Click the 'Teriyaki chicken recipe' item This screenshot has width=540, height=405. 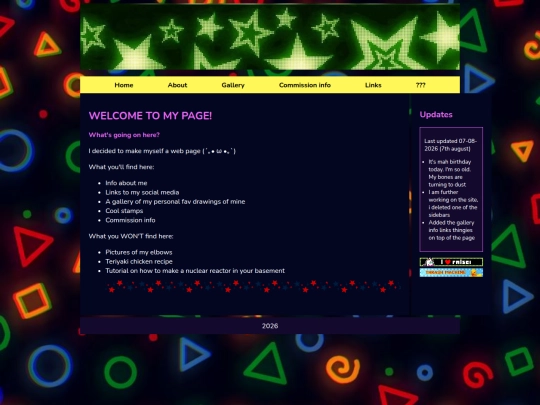[x=139, y=262]
